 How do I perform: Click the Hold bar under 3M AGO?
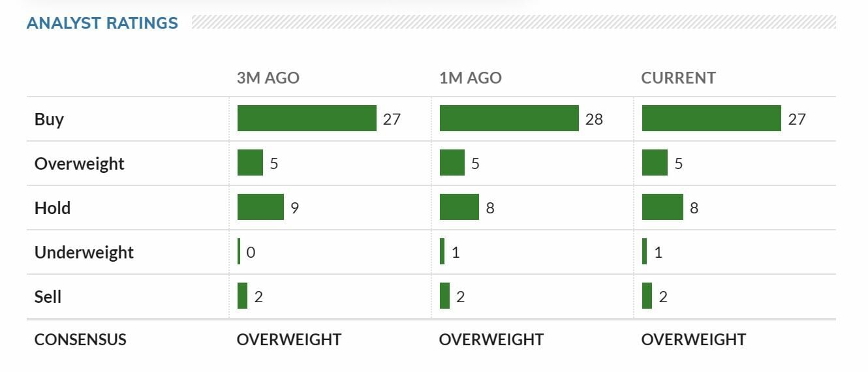coord(260,207)
